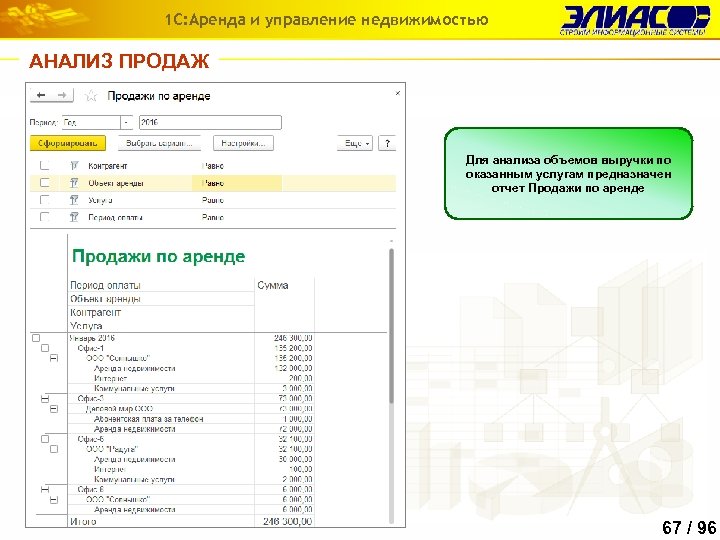Go forward with the right arrow button
Image resolution: width=720 pixels, height=540 pixels.
[x=62, y=95]
